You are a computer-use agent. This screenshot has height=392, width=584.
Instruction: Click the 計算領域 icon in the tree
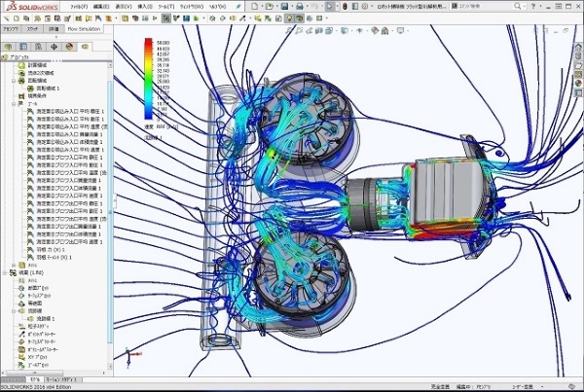22,65
